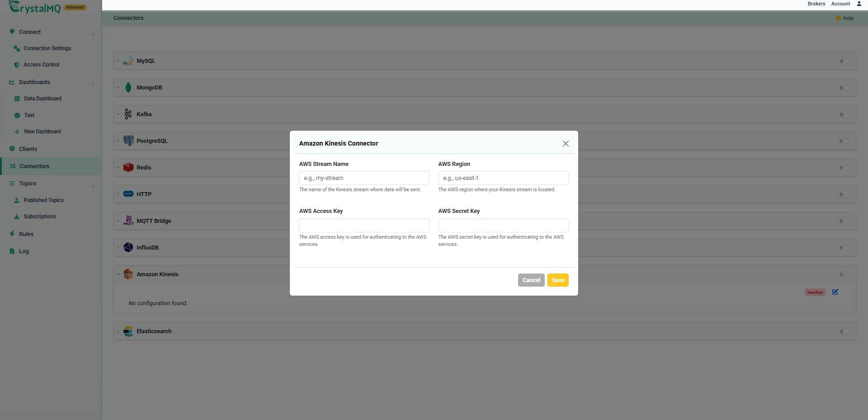Click the edit icon next to Inactive badge

click(835, 292)
